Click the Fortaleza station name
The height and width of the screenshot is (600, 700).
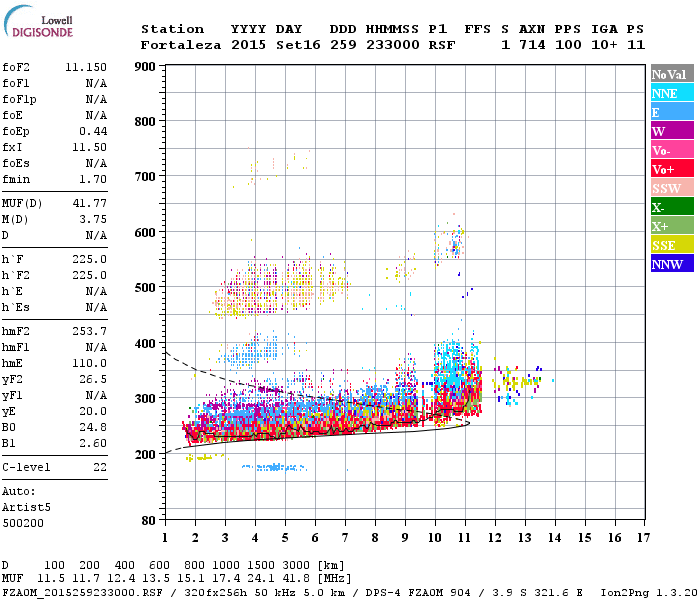tap(181, 45)
